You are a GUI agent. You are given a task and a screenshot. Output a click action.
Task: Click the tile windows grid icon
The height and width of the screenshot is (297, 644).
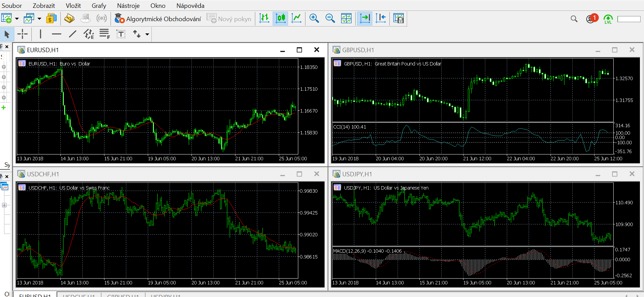pos(346,18)
